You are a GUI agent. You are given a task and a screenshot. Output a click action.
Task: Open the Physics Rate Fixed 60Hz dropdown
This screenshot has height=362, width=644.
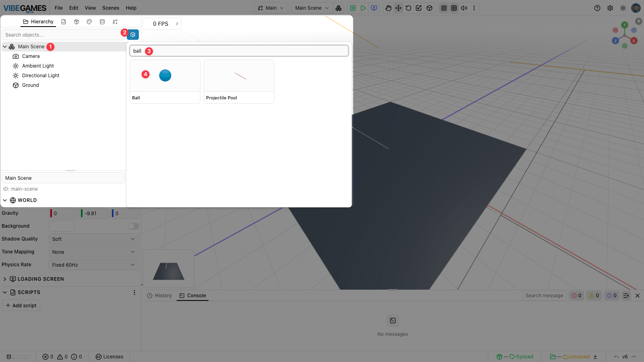pyautogui.click(x=94, y=265)
